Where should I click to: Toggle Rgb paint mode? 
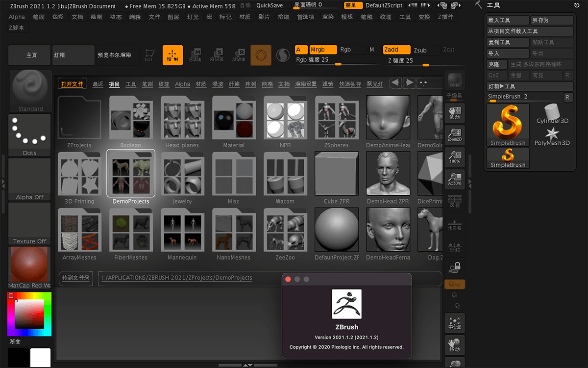click(345, 50)
